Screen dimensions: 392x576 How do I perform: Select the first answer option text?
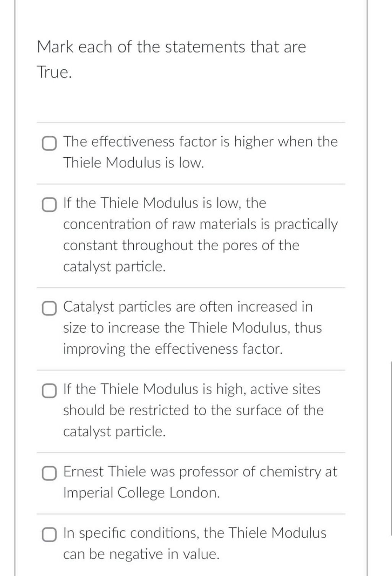200,152
